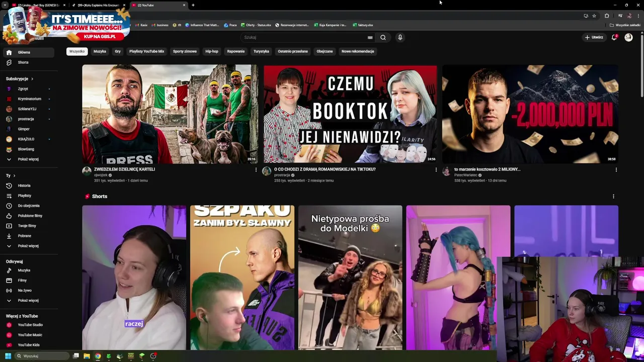The height and width of the screenshot is (362, 644).
Task: Select Ostatnio przesłane chip
Action: coord(293,51)
